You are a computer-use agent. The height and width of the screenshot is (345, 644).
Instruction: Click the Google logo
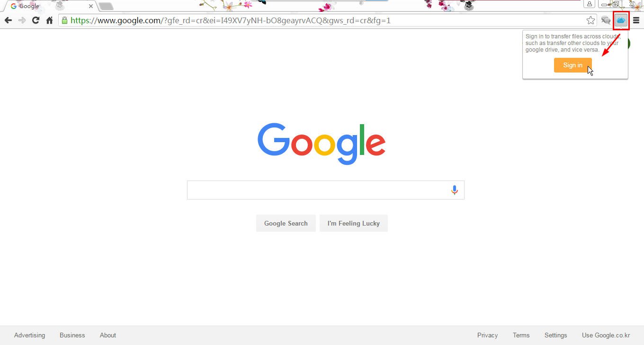coord(322,144)
